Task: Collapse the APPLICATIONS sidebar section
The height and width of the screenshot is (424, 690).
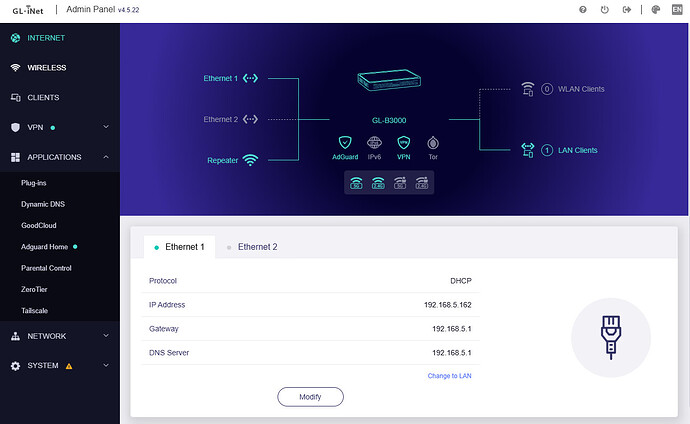Action: (106, 157)
